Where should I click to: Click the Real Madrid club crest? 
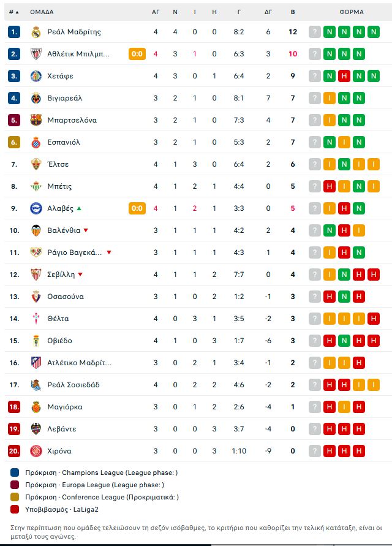(x=36, y=32)
